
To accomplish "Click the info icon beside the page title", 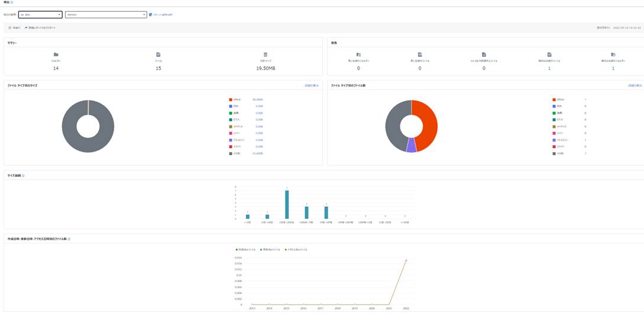I will 12,2.
